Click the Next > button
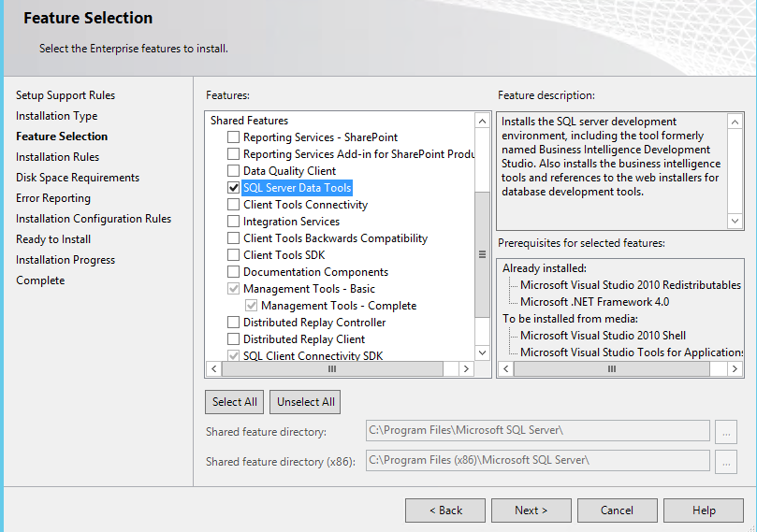The height and width of the screenshot is (532, 757). tap(531, 510)
